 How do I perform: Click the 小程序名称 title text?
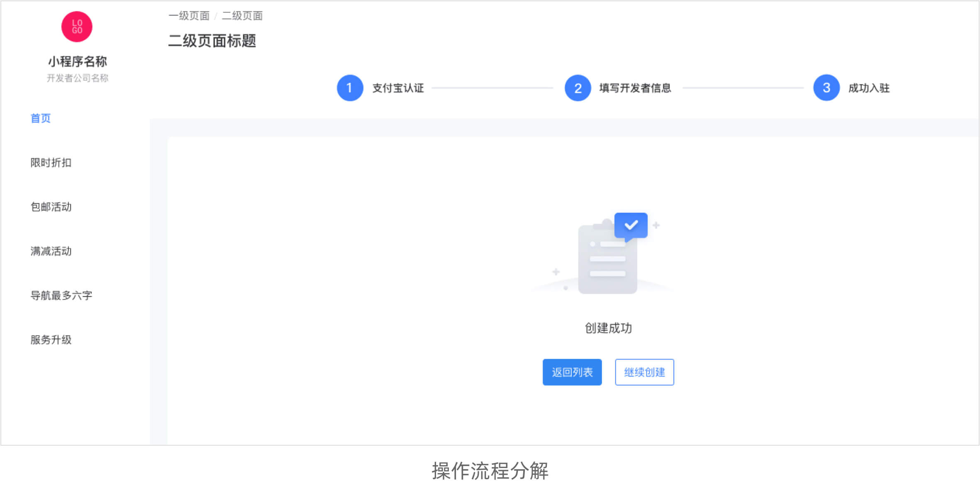(x=78, y=62)
